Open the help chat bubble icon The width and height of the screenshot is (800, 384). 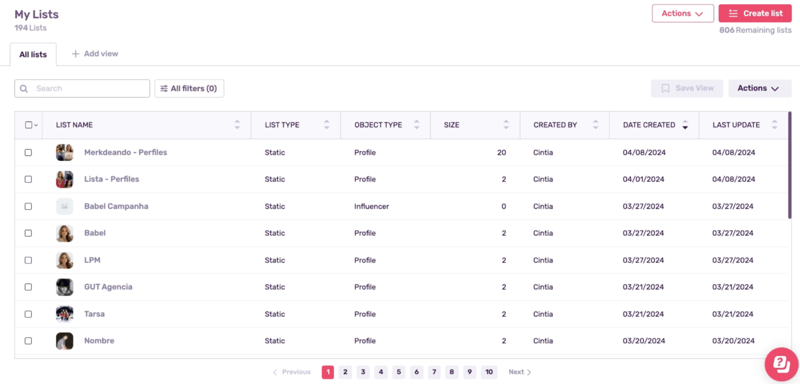pyautogui.click(x=781, y=364)
